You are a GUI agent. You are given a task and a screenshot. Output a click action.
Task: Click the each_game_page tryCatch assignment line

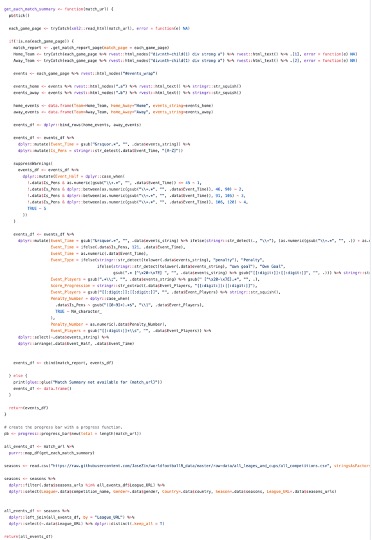tap(99, 28)
